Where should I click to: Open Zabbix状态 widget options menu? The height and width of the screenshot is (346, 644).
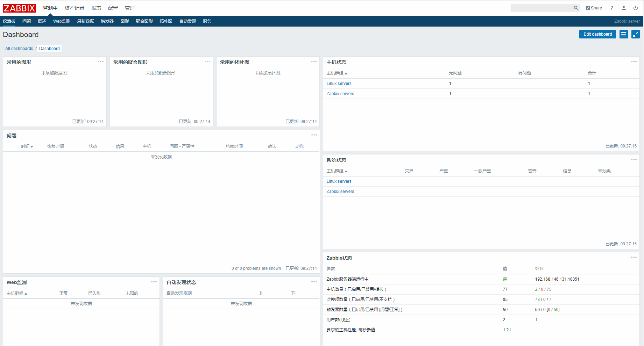(x=634, y=257)
